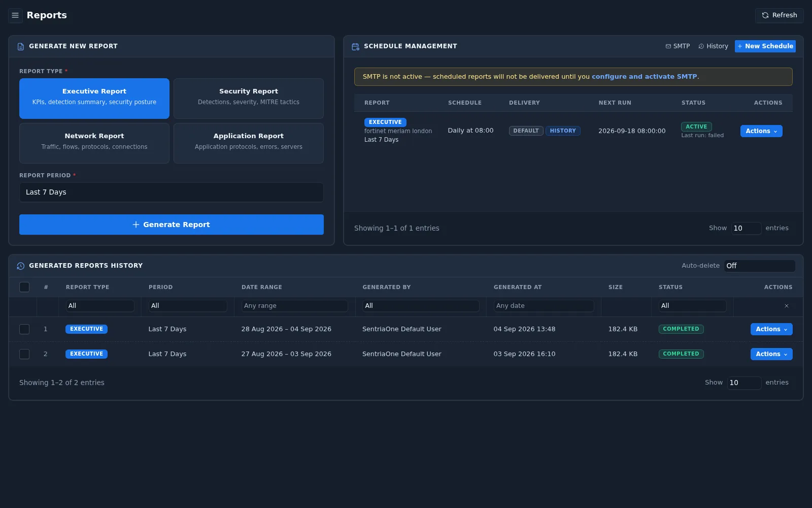This screenshot has width=812, height=508.
Task: Open the Period filter dropdown
Action: coord(188,306)
